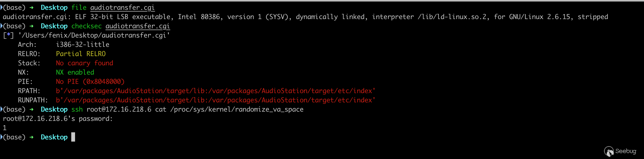Click the red RUNPATH path value
Viewport: 644px width, 159px height.
tap(215, 100)
